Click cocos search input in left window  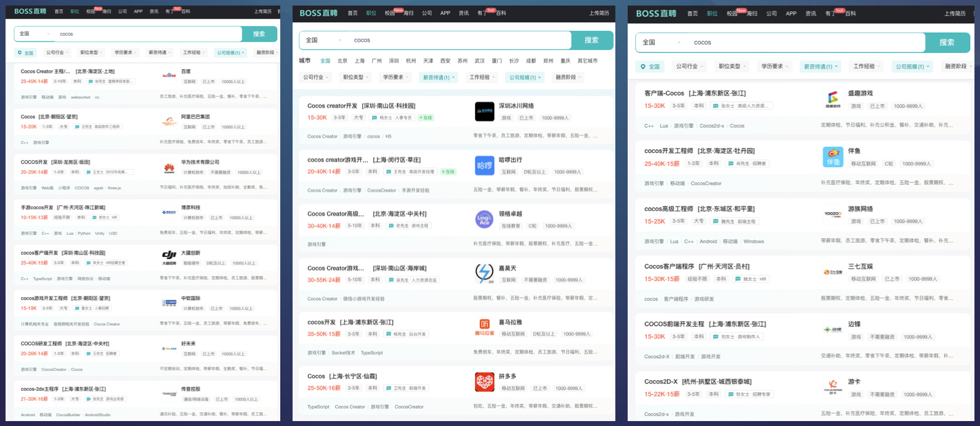(x=148, y=34)
